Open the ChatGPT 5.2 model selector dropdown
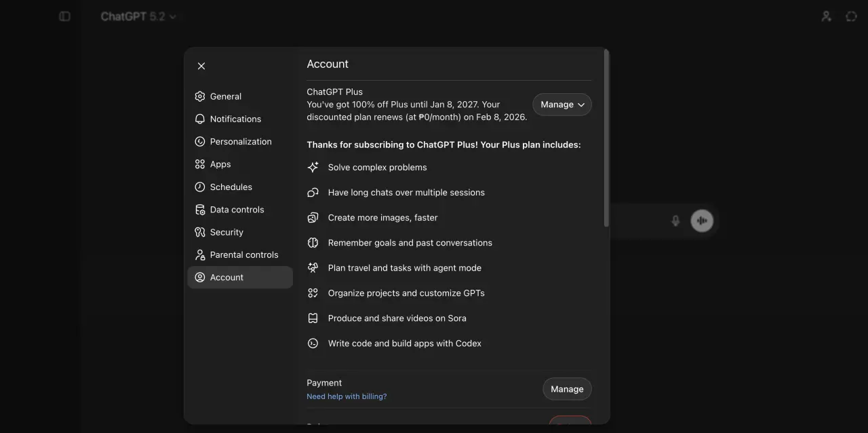Image resolution: width=868 pixels, height=433 pixels. coord(138,16)
